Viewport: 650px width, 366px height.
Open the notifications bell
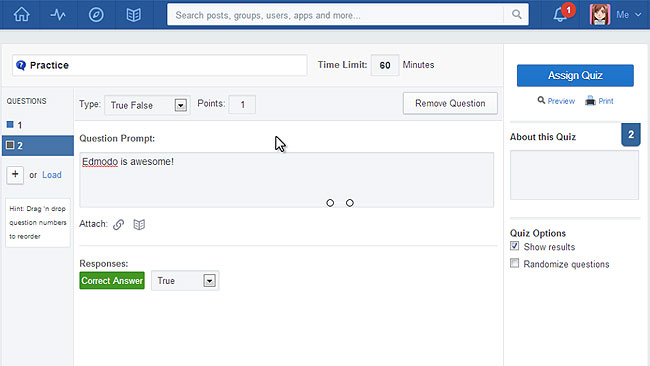pyautogui.click(x=560, y=15)
